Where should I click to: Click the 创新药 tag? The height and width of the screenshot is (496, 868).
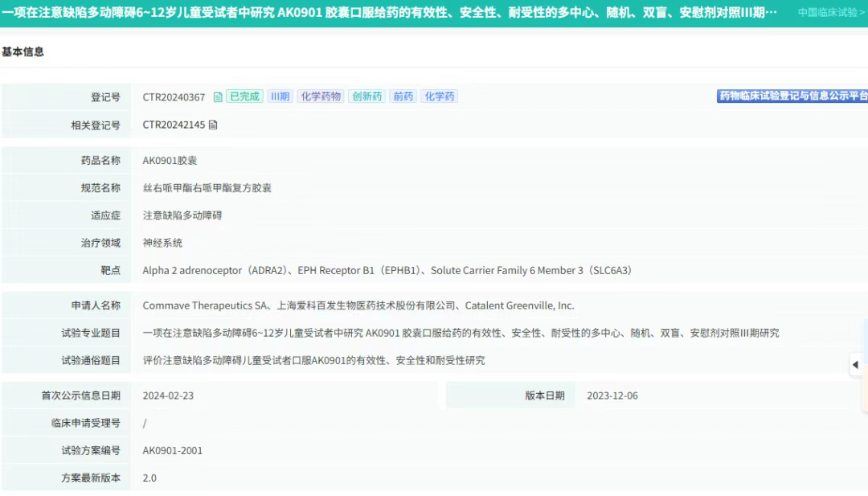click(x=366, y=96)
